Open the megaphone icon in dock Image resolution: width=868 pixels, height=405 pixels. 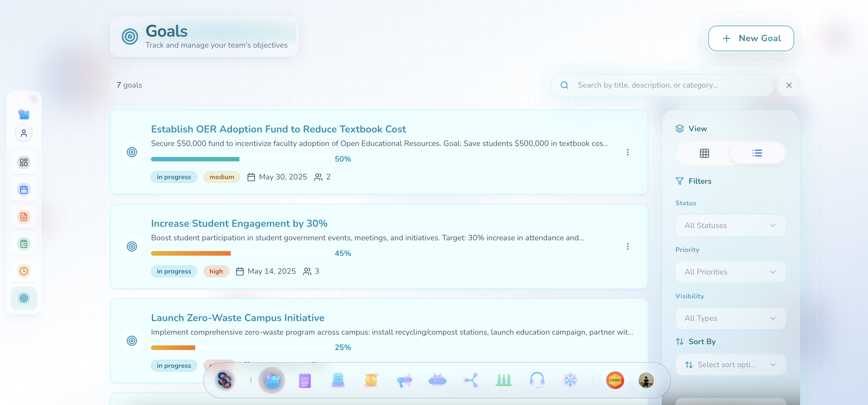(404, 380)
